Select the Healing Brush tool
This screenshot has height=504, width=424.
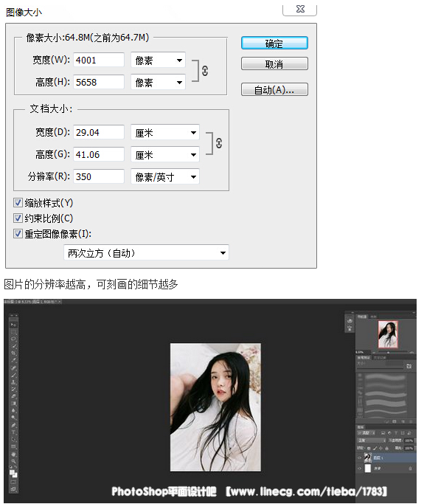13,367
